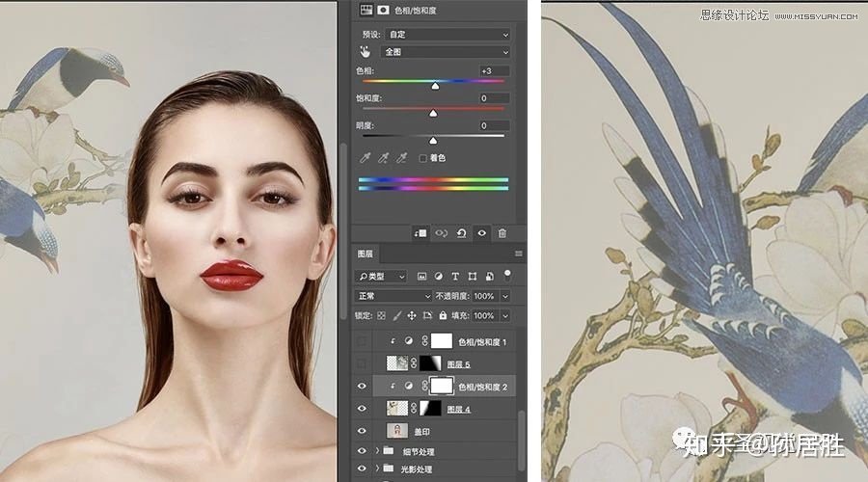Click adjustment icon of 色相/饱和度 1 layer

(409, 341)
